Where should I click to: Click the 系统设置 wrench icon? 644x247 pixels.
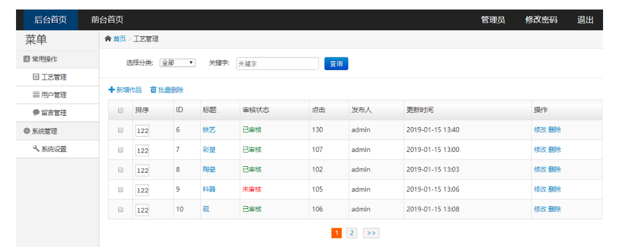click(x=36, y=149)
